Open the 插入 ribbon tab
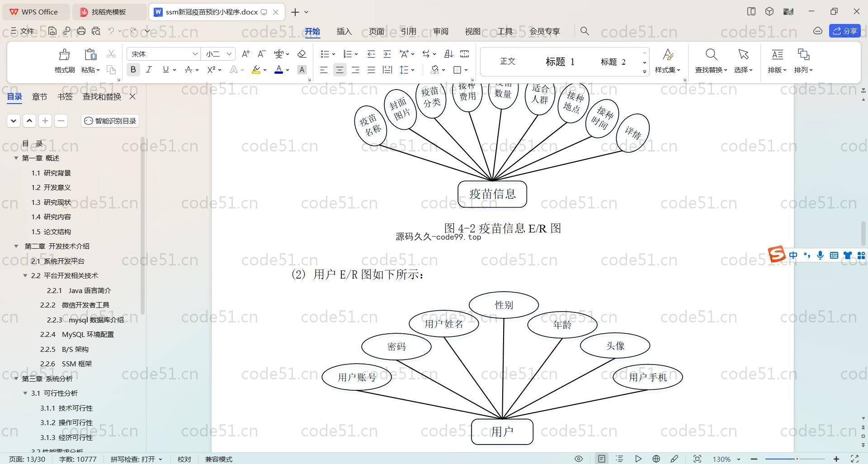Viewport: 868px width, 464px height. point(344,31)
